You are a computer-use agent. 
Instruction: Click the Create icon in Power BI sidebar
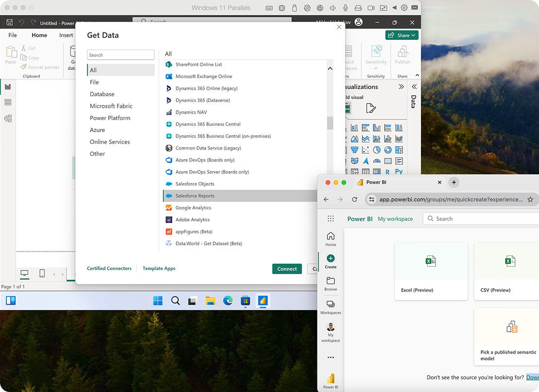click(331, 259)
